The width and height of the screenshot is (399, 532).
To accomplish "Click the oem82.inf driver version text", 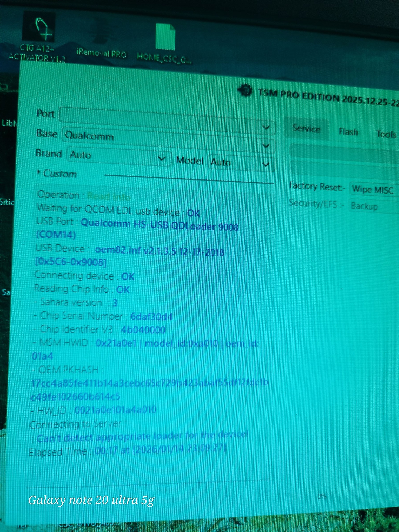I will (159, 251).
